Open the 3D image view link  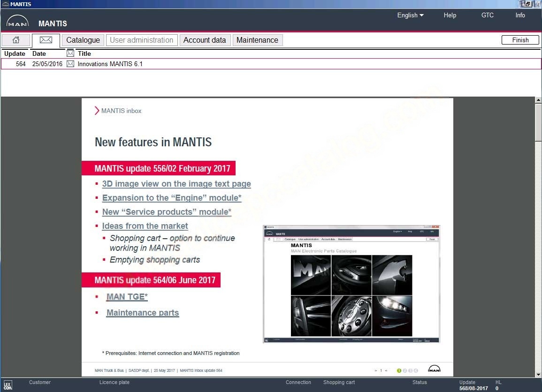176,184
